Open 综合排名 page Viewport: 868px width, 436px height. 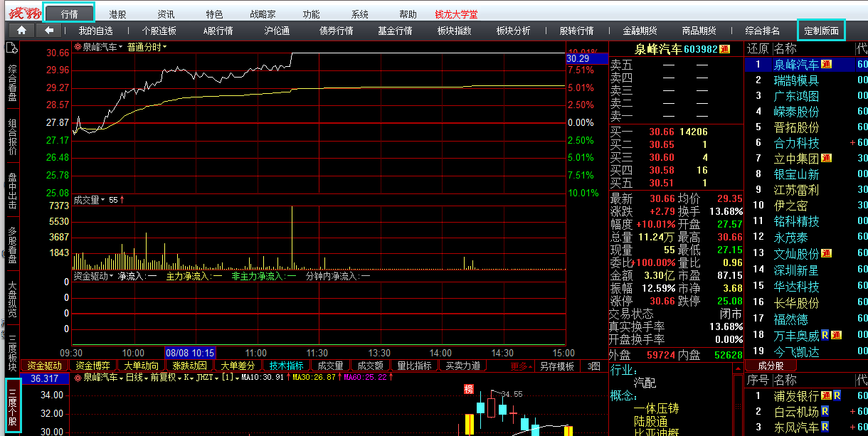coord(763,31)
